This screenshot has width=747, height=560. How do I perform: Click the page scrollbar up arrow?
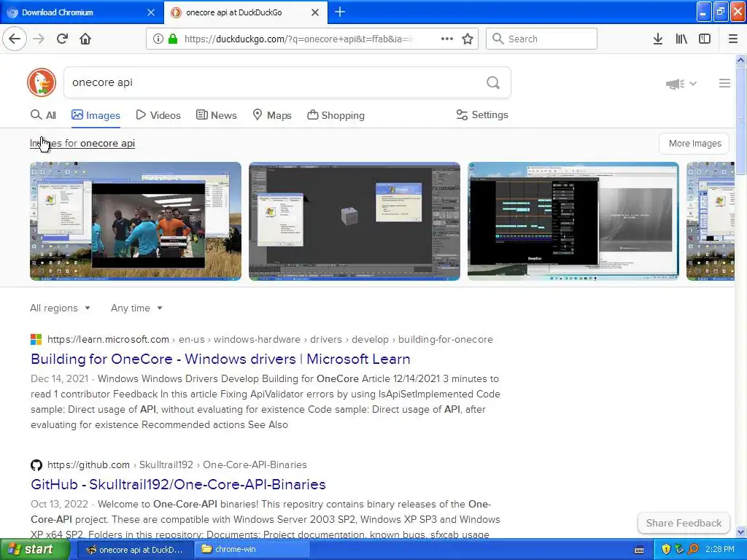tap(740, 60)
